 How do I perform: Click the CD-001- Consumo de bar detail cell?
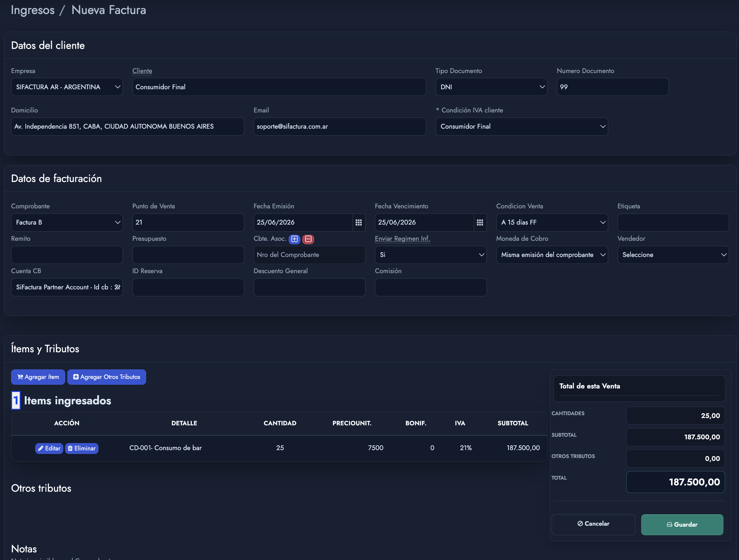pos(165,448)
